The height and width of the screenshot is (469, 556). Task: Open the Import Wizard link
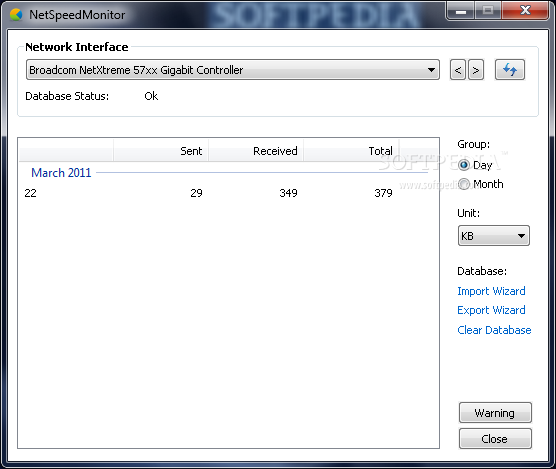[491, 291]
